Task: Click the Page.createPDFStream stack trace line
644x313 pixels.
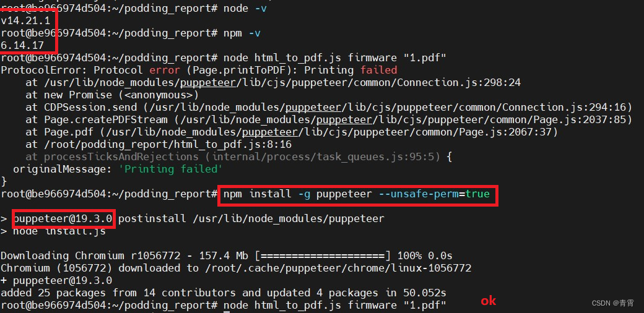Action: click(329, 120)
